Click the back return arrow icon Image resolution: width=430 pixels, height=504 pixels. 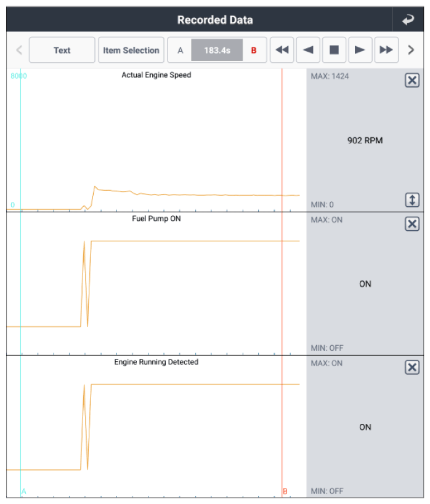tap(408, 20)
